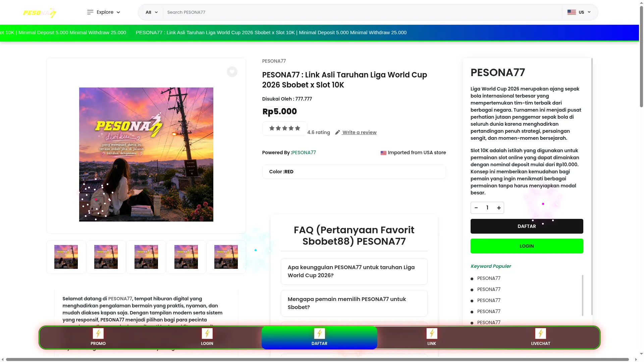
Task: Select the fourth product thumbnail
Action: [x=186, y=257]
